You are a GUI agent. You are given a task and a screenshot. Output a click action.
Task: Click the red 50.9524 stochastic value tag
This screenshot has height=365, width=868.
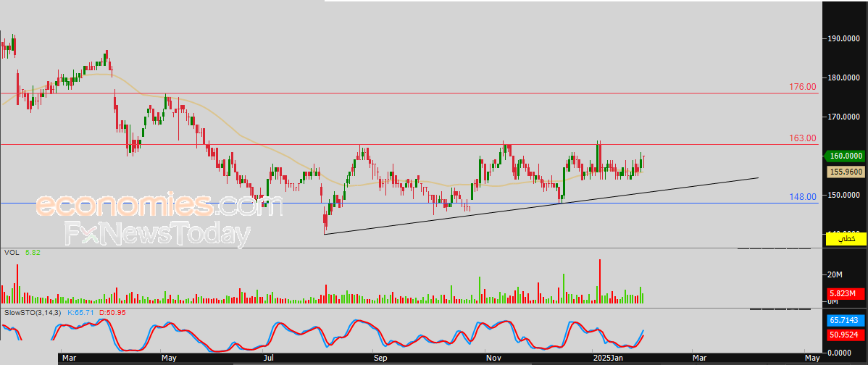(x=846, y=335)
